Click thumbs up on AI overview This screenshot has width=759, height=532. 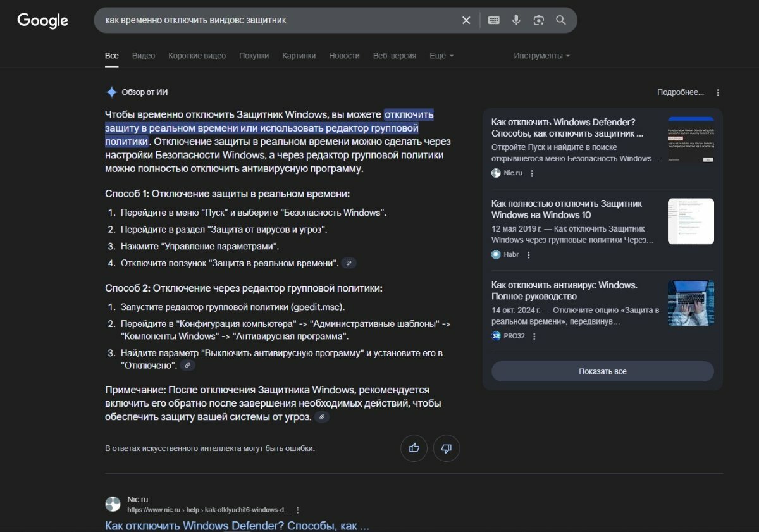414,448
